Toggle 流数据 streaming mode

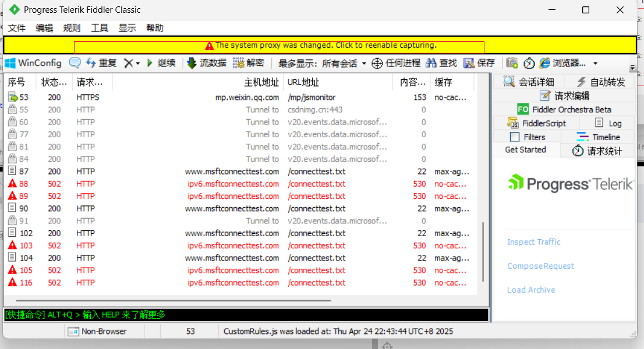pyautogui.click(x=207, y=63)
